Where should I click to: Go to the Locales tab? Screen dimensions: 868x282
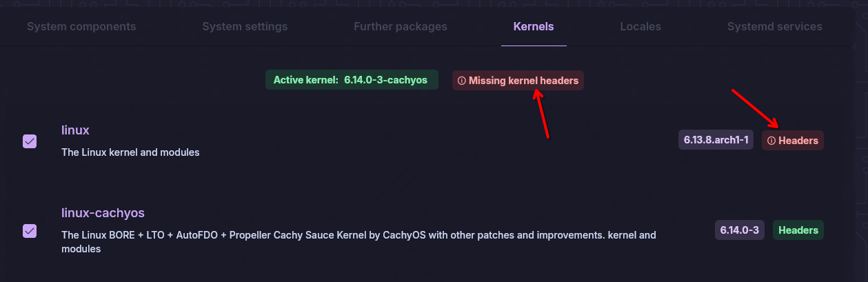pos(640,27)
